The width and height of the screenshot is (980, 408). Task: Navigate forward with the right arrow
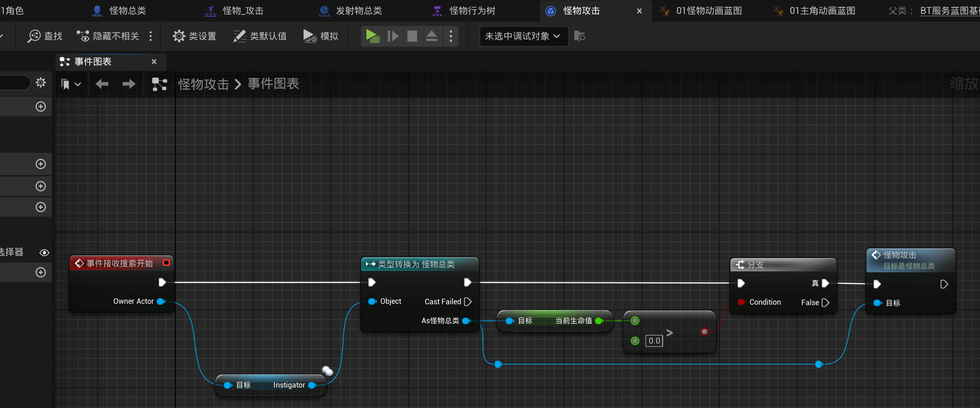[129, 84]
